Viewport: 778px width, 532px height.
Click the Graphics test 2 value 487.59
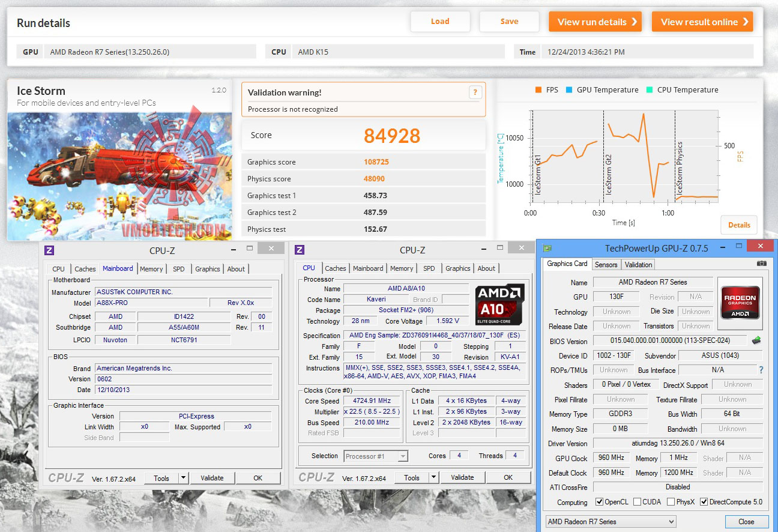375,213
